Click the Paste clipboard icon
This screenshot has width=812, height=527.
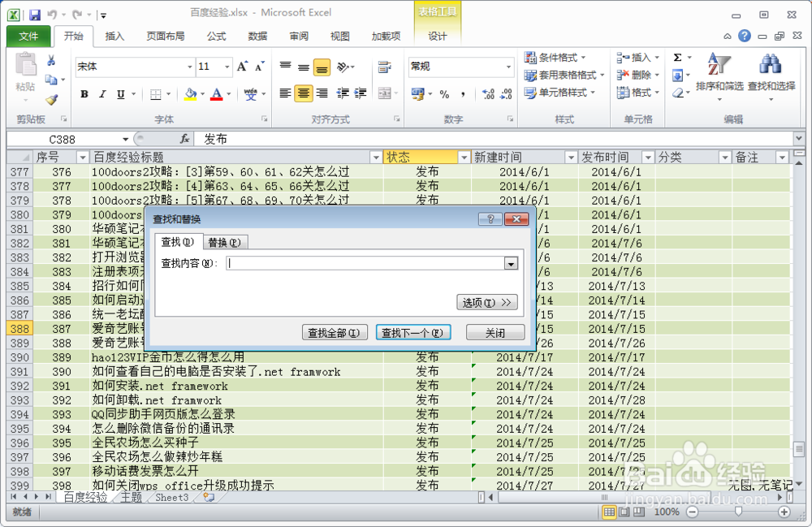tap(25, 65)
